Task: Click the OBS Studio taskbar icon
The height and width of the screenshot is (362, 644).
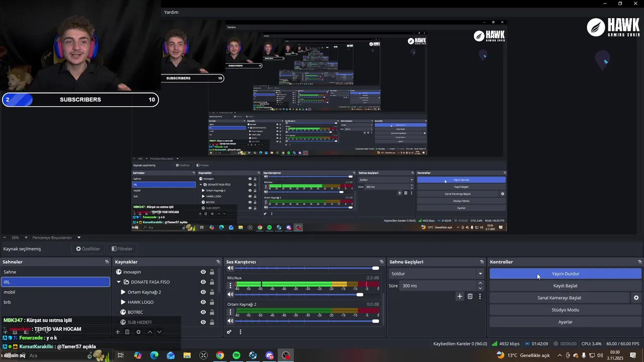Action: (x=286, y=355)
